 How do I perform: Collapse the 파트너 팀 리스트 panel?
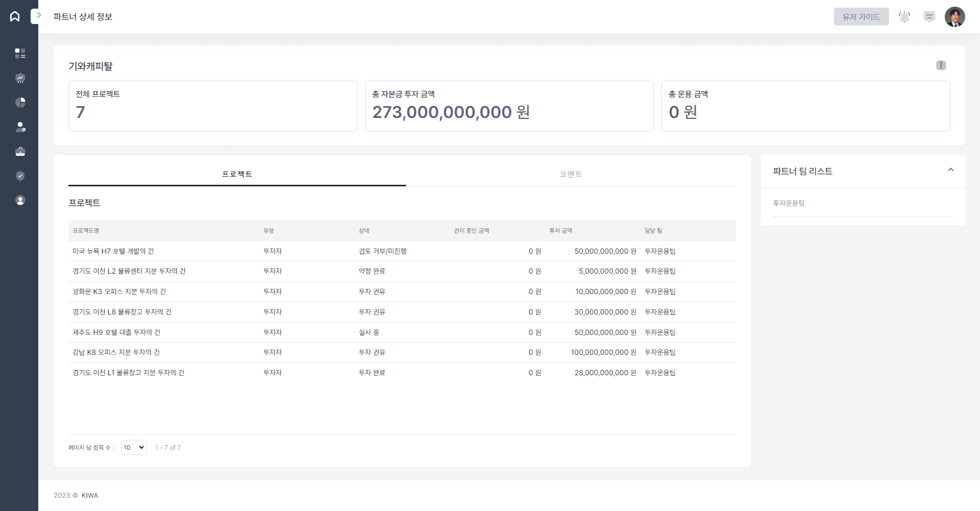(950, 170)
